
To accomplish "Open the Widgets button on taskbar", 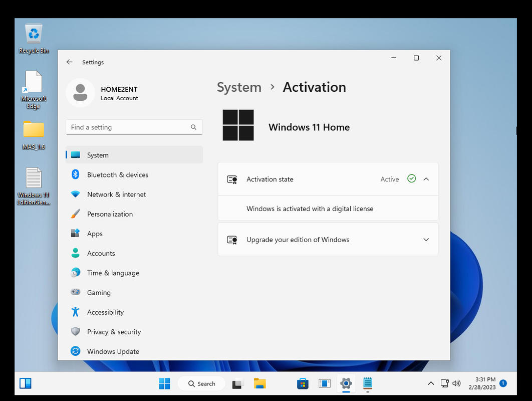I will click(26, 383).
